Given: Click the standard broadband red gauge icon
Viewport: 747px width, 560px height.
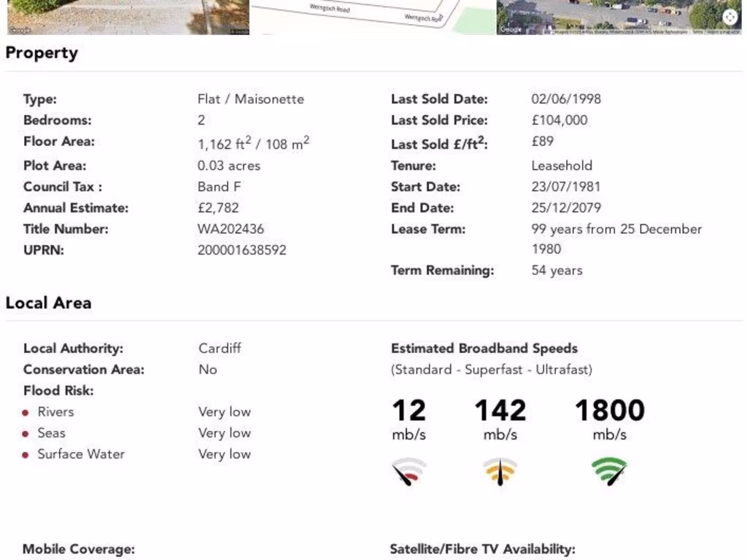Looking at the screenshot, I should [x=409, y=472].
